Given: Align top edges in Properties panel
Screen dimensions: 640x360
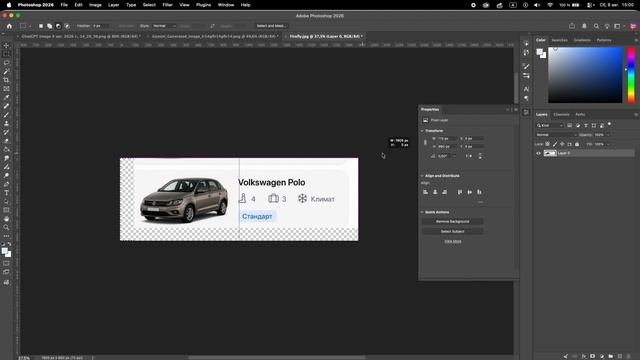Looking at the screenshot, I should tap(460, 192).
